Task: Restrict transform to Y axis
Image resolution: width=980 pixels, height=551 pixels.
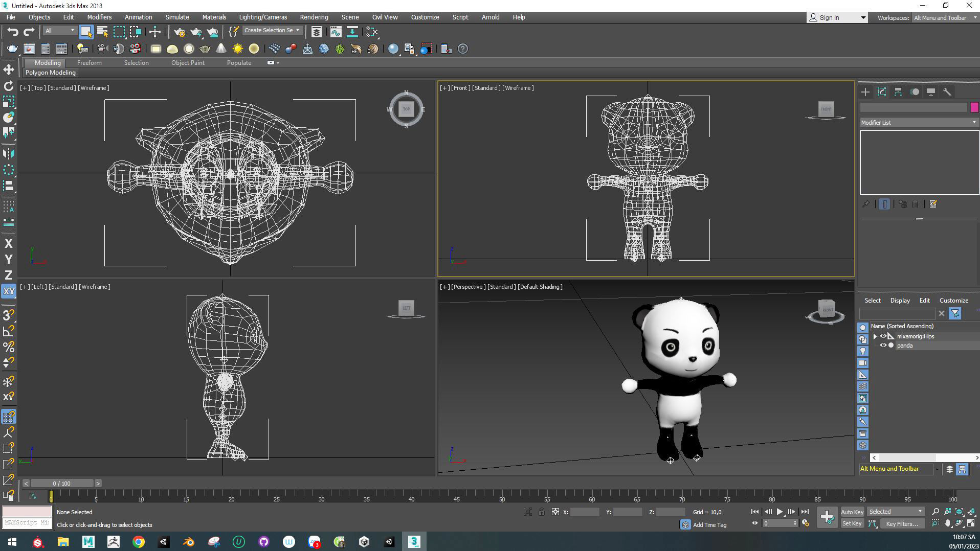Action: point(9,260)
